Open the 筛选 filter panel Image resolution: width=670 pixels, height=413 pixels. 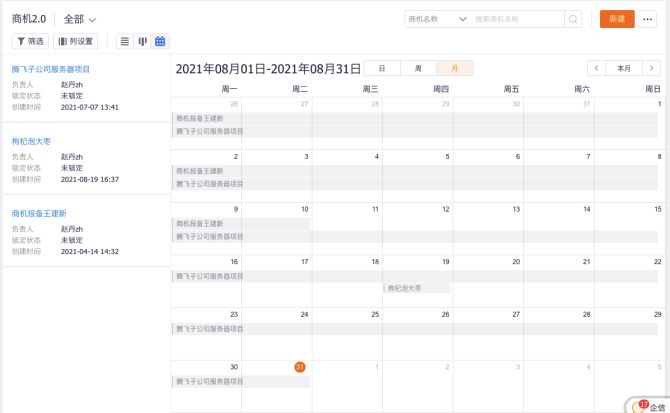pos(29,41)
